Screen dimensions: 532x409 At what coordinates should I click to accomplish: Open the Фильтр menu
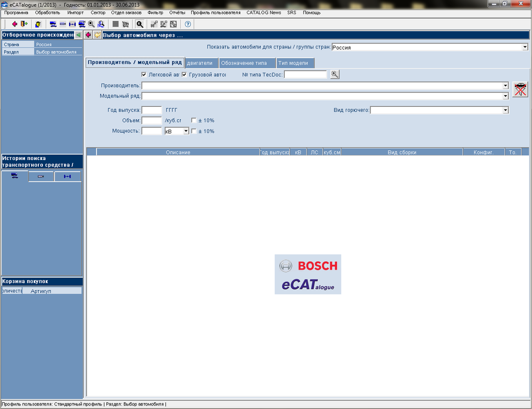tap(155, 13)
